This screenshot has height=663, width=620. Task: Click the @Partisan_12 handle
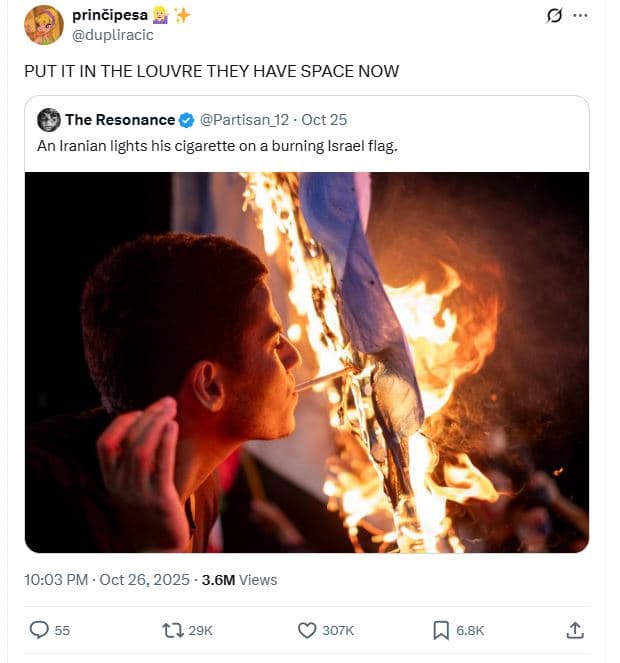pyautogui.click(x=243, y=120)
